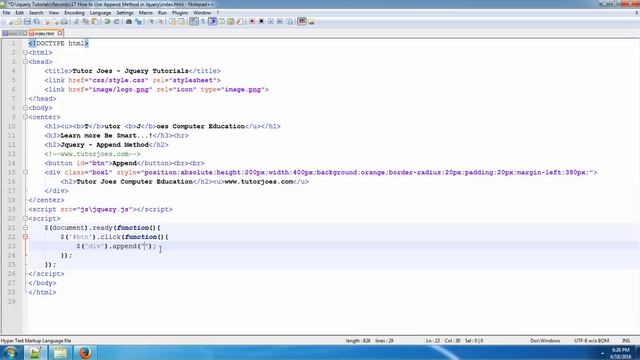Click the Copy toolbar icon

(x=85, y=22)
